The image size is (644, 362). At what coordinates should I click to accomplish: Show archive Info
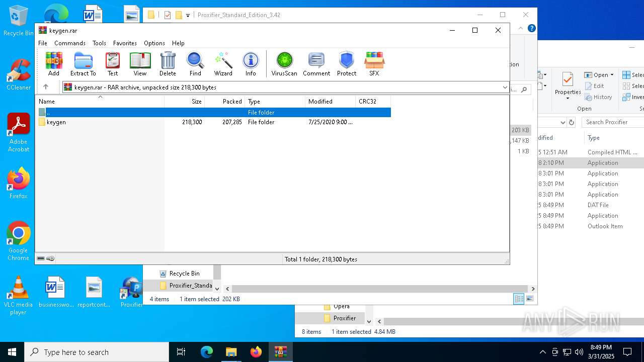click(x=251, y=64)
